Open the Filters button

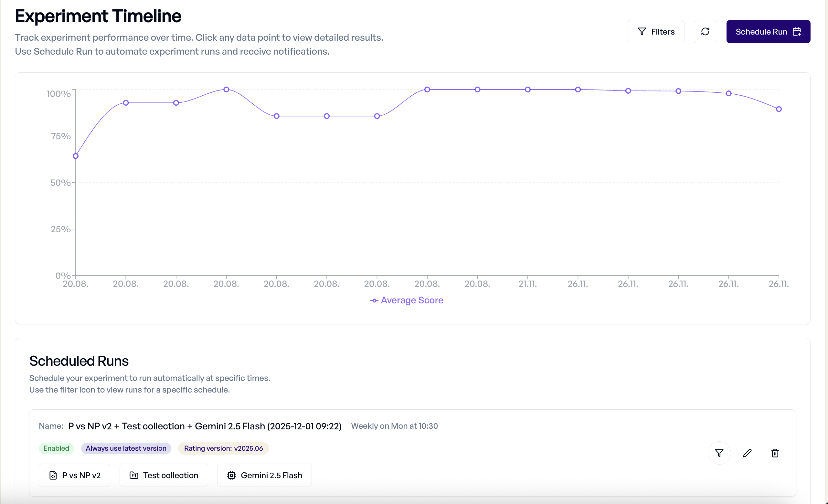point(656,32)
